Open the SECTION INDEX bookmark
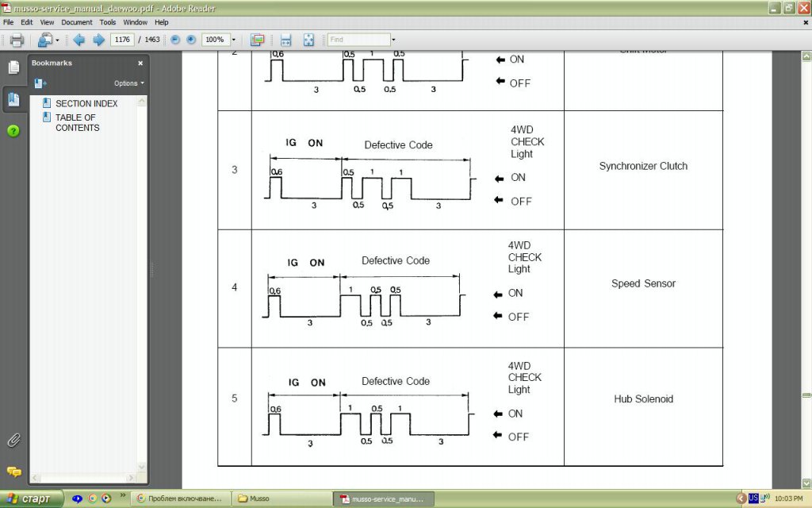This screenshot has width=812, height=508. click(86, 103)
